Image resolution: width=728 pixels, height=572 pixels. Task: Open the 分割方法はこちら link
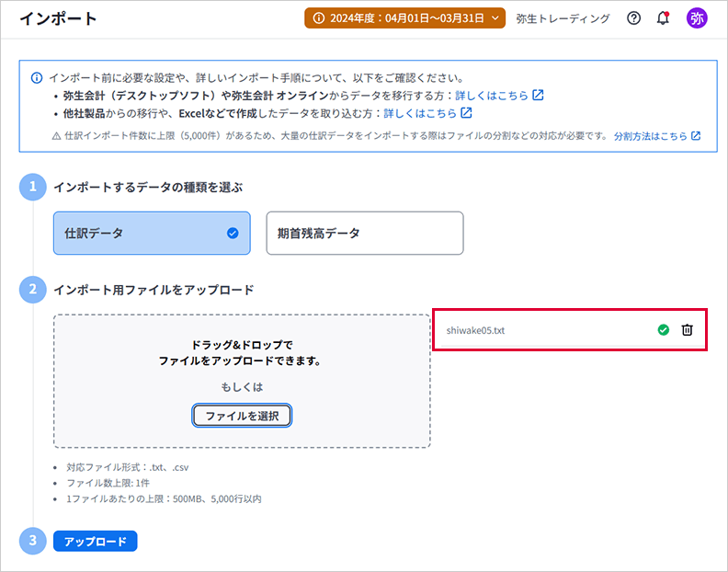[650, 135]
